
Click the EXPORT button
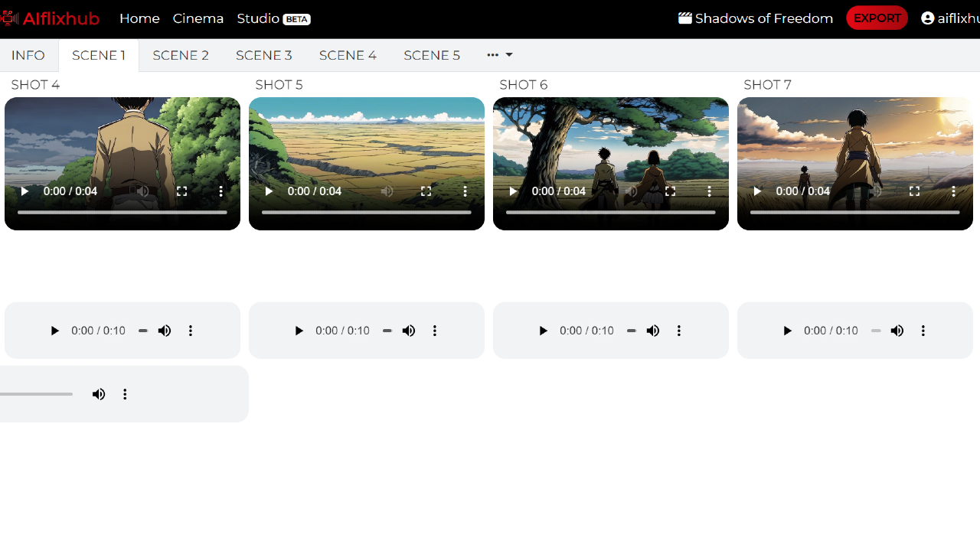[x=877, y=18]
